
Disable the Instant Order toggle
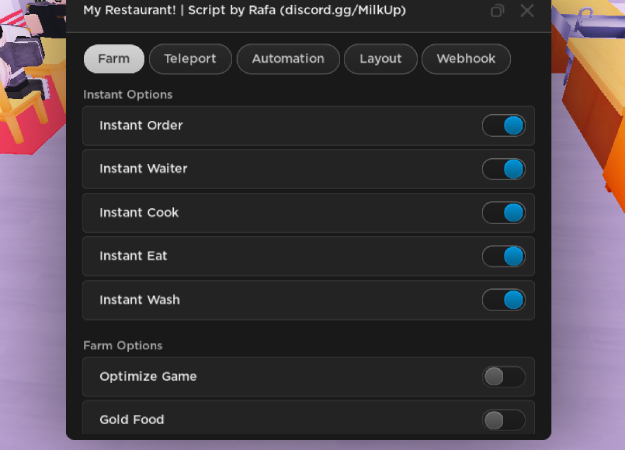(x=503, y=126)
